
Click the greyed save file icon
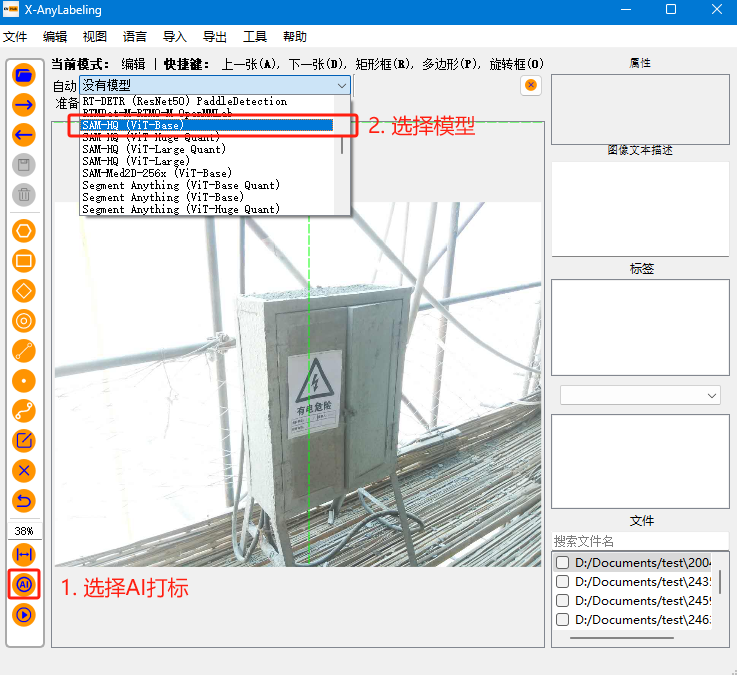click(24, 165)
